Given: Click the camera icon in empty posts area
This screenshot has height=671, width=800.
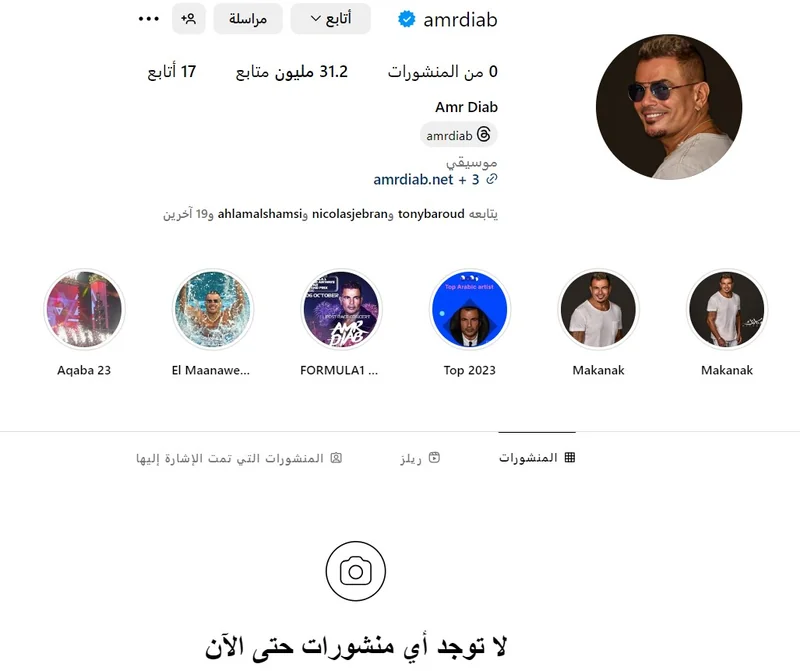Looking at the screenshot, I should (356, 571).
